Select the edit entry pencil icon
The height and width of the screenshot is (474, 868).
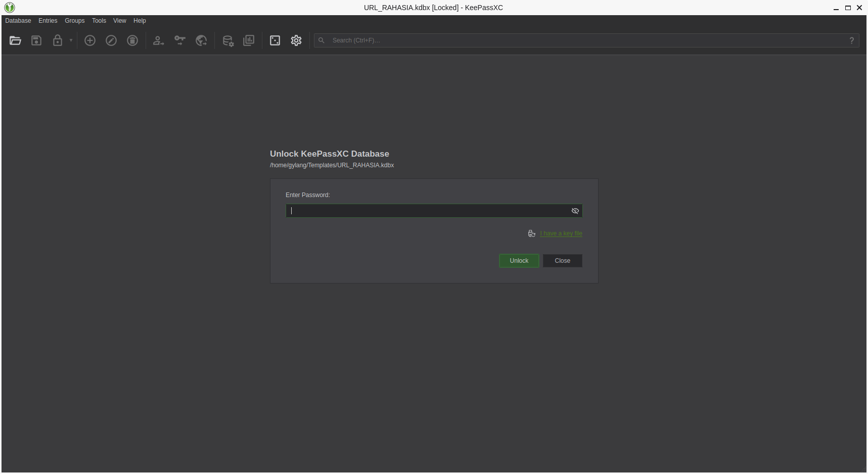click(111, 40)
